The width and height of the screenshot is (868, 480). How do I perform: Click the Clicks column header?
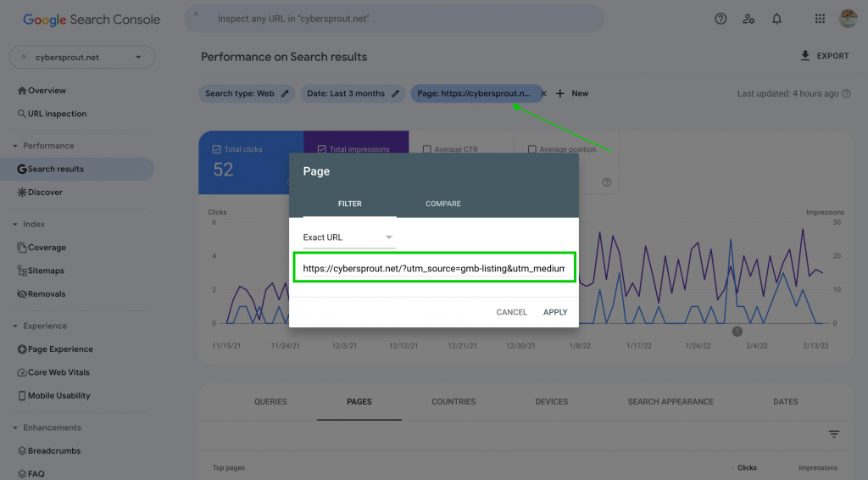pyautogui.click(x=747, y=468)
